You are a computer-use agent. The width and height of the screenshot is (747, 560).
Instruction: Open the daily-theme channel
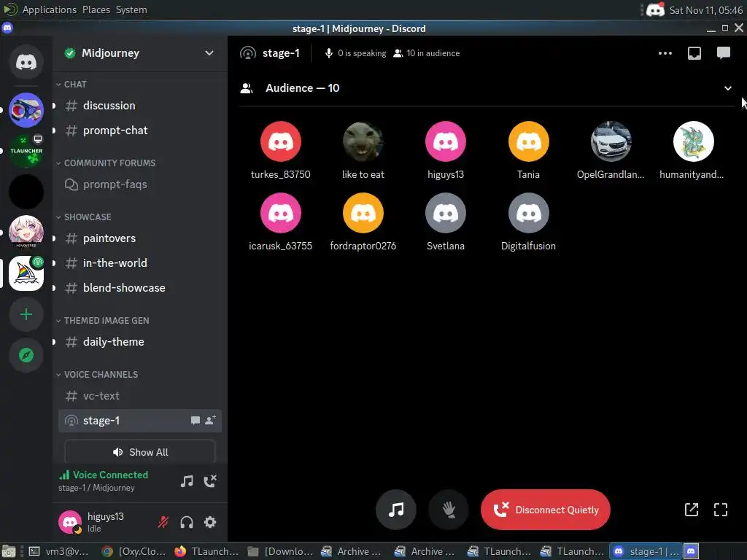coord(140,341)
